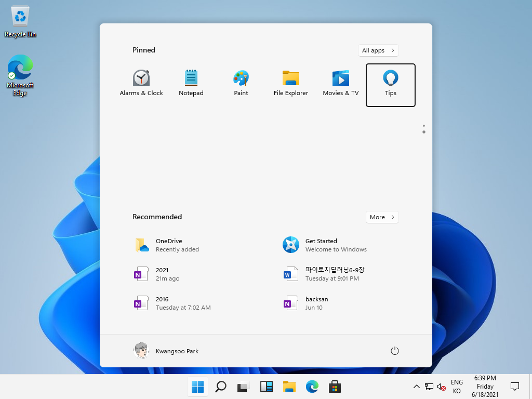Click "Tuesday at 7:02 AM" timestamp
This screenshot has height=399, width=532.
click(x=183, y=308)
